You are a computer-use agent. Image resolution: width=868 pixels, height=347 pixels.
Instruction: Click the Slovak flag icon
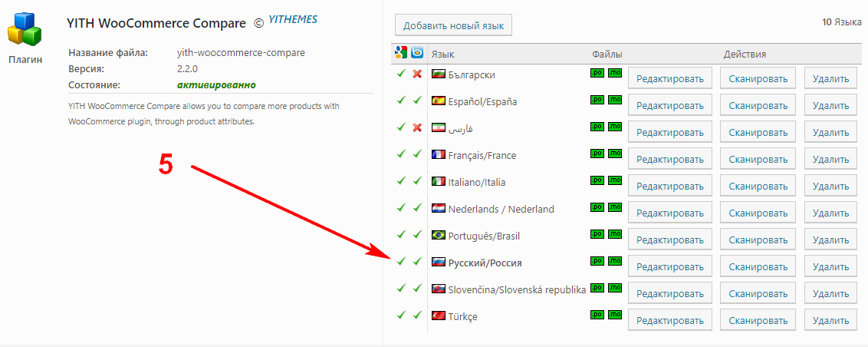point(439,289)
